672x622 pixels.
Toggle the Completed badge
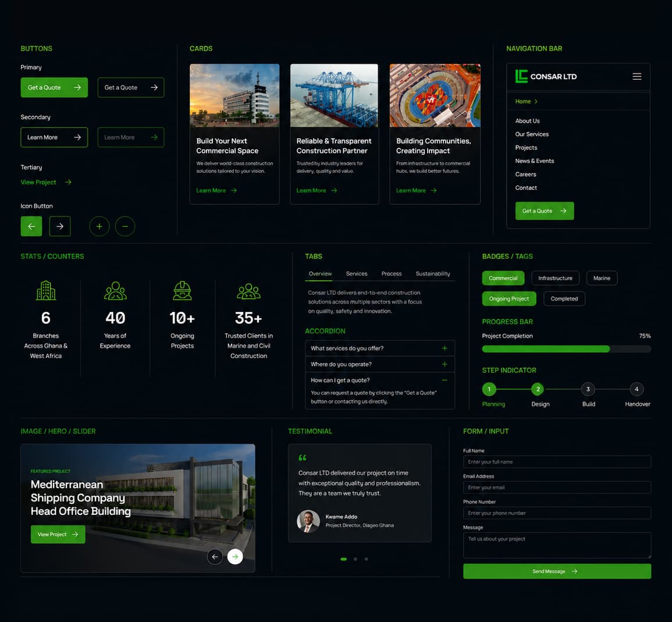(x=564, y=299)
